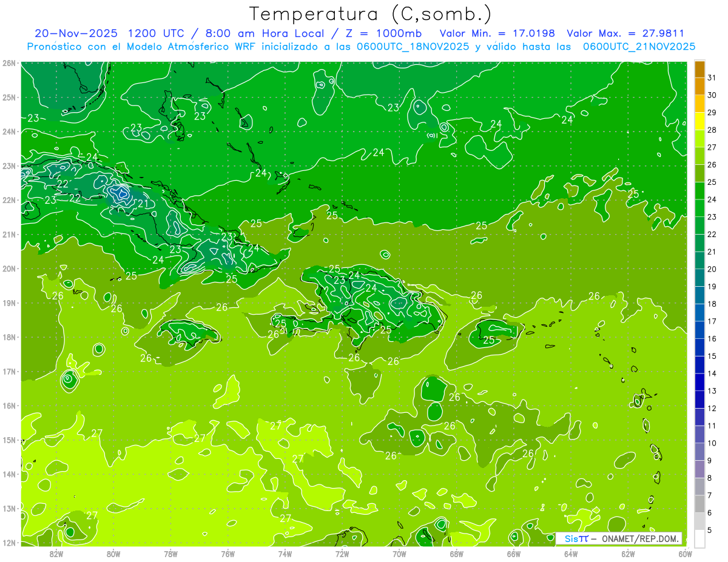Click the colorbar label "20"
Viewport: 728px width, 562px height.
pos(712,269)
